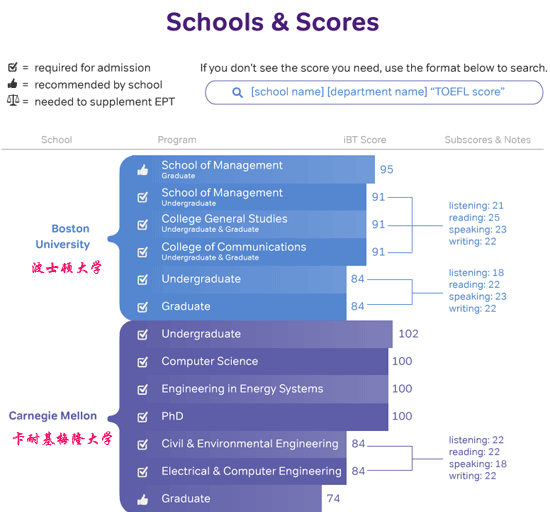This screenshot has width=550, height=512.
Task: Click the thumbs-up icon next to Carnegie Mellon Graduate
Action: coord(142,499)
